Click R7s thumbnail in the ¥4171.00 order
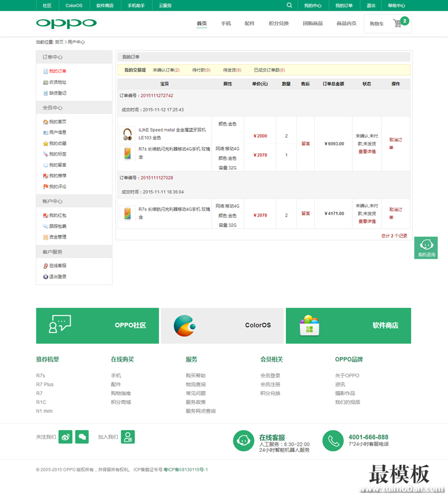The width and height of the screenshot is (448, 496). 127,213
